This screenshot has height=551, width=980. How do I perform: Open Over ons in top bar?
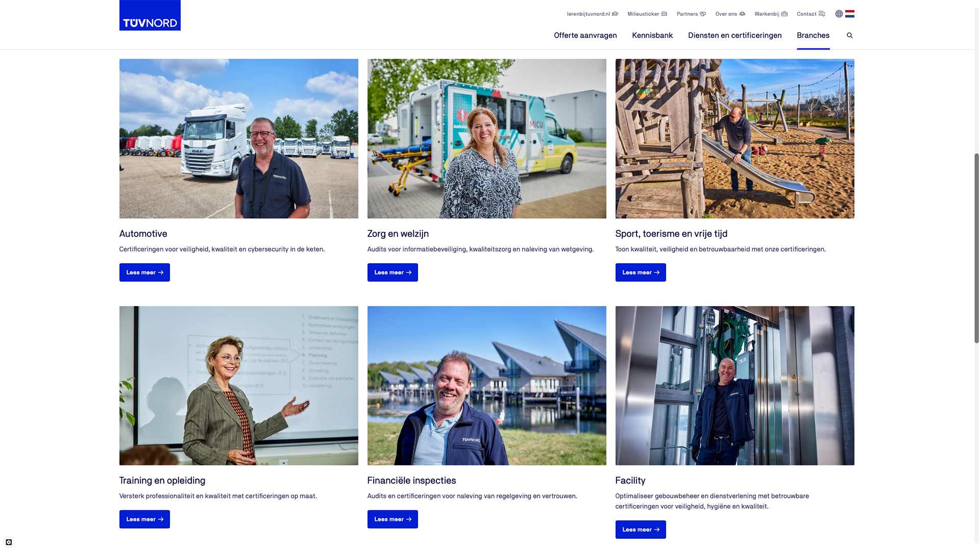(730, 14)
